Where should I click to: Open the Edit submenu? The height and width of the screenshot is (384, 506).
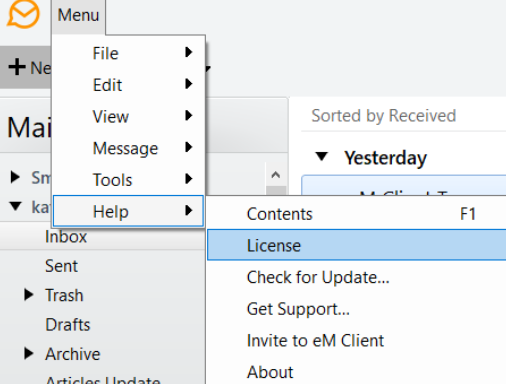(x=128, y=85)
